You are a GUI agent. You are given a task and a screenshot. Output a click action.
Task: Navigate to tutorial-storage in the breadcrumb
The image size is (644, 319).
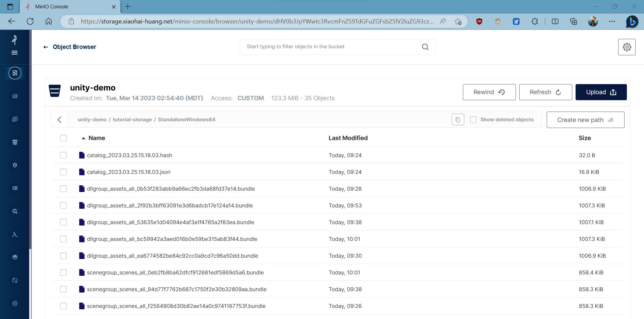point(132,120)
